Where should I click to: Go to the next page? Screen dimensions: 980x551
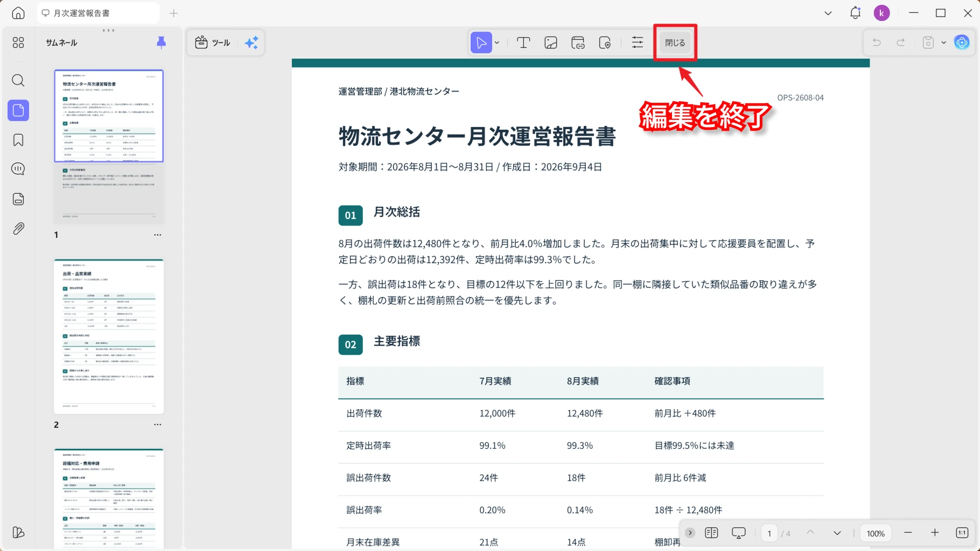pyautogui.click(x=837, y=533)
